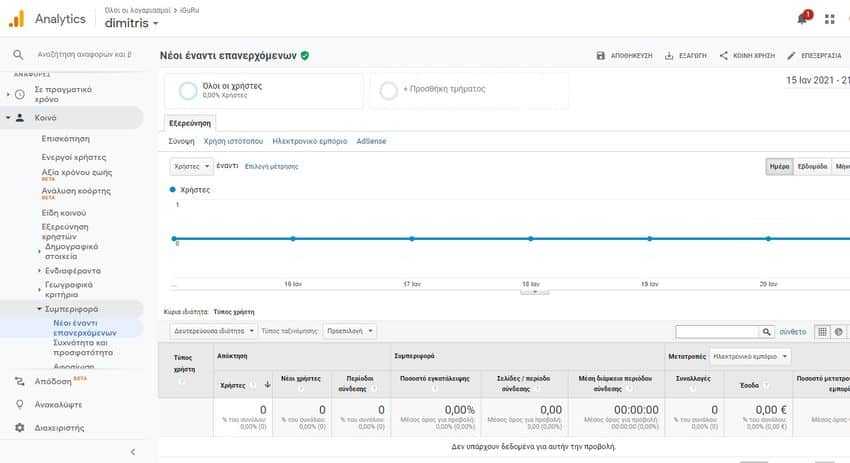Click the search magnifier in the sidebar
This screenshot has height=463, width=850.
[x=18, y=54]
